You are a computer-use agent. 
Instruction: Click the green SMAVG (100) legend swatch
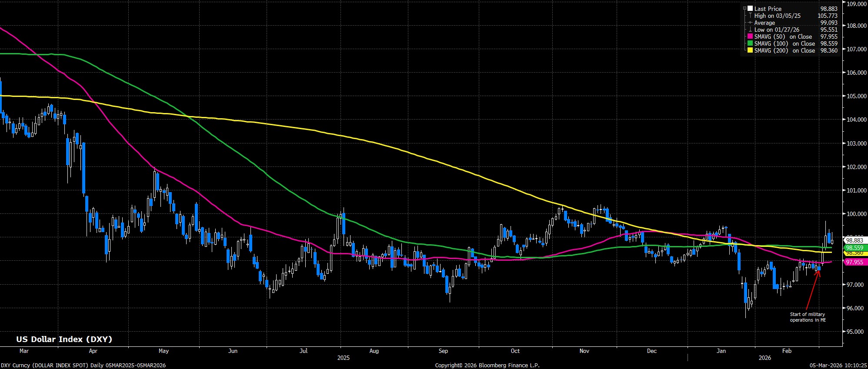750,44
